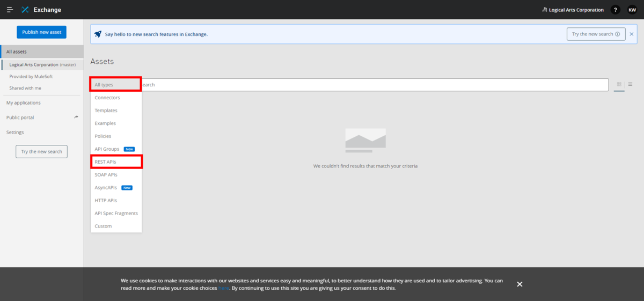Click the rocket icon in banner
This screenshot has height=301, width=644.
pyautogui.click(x=98, y=34)
